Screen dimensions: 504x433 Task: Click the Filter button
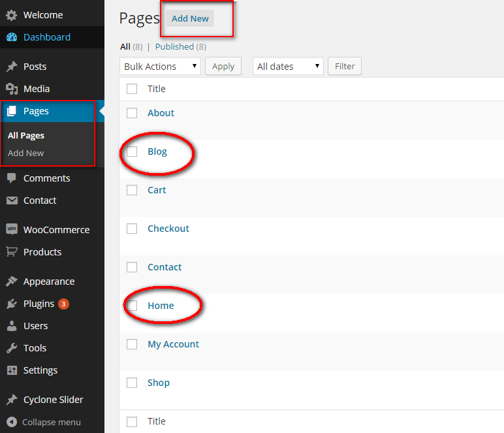point(345,66)
